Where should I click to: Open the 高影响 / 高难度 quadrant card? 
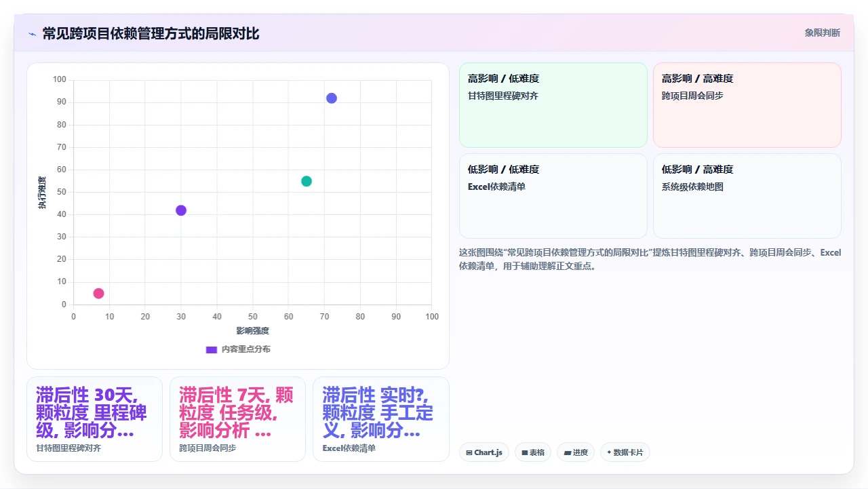747,105
